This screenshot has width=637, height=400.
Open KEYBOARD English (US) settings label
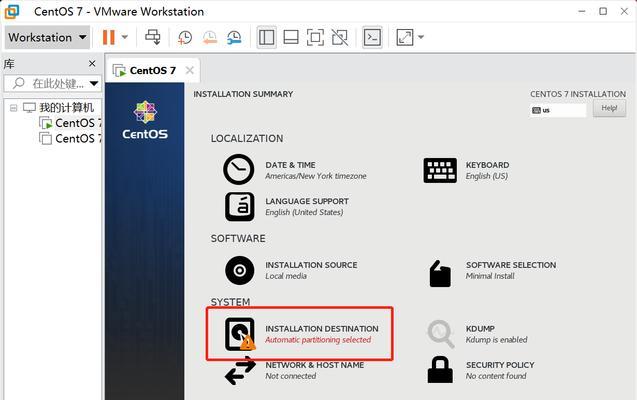click(487, 165)
